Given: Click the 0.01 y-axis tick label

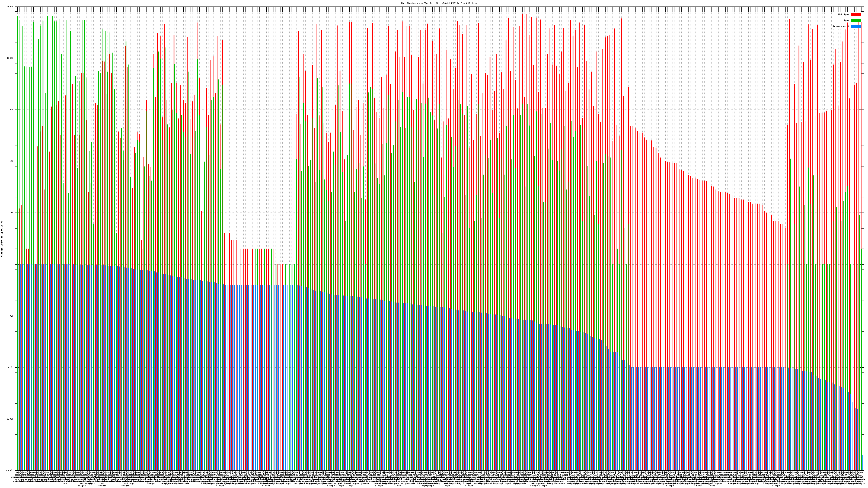Looking at the screenshot, I should 11,367.
